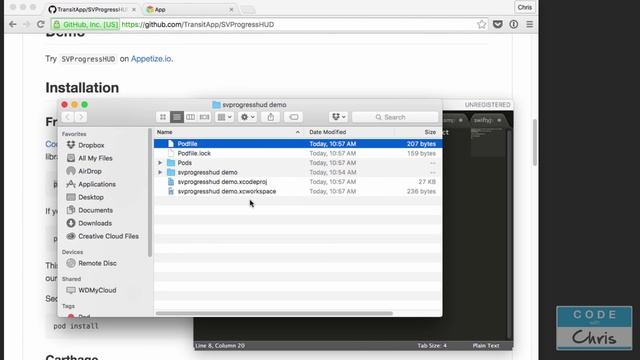This screenshot has height=360, width=640.
Task: Open Documents from Finder sidebar
Action: pyautogui.click(x=95, y=210)
